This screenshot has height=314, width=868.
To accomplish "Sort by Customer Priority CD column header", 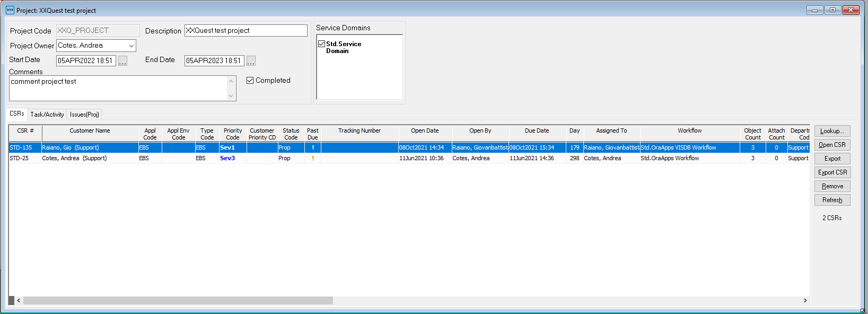I will click(x=262, y=134).
